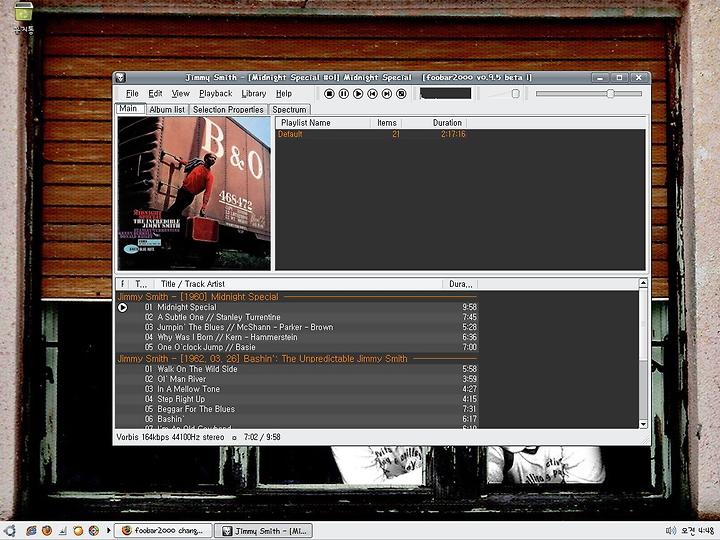Skip to the next track
This screenshot has height=540, width=720.
click(x=387, y=94)
